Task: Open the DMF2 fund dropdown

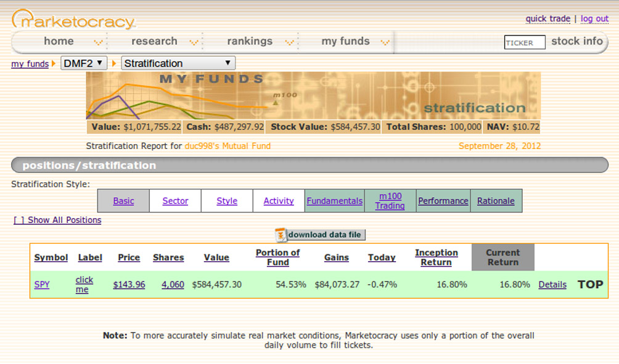Action: click(84, 63)
